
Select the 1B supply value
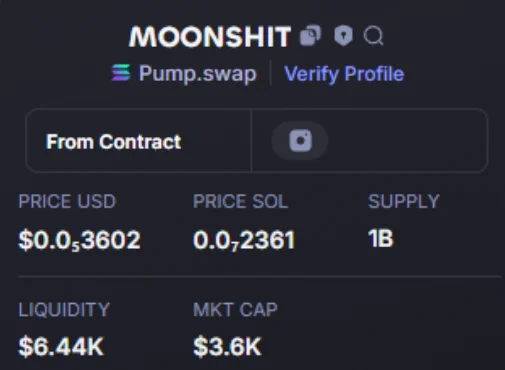381,239
